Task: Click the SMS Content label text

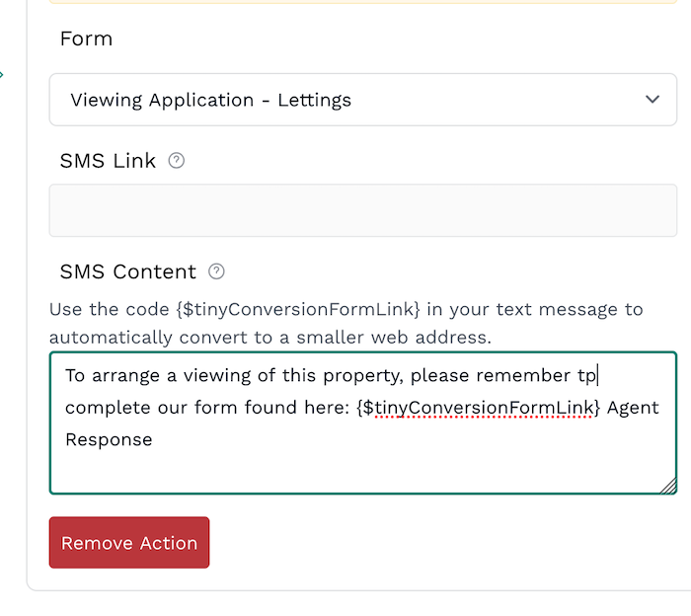Action: click(x=128, y=271)
